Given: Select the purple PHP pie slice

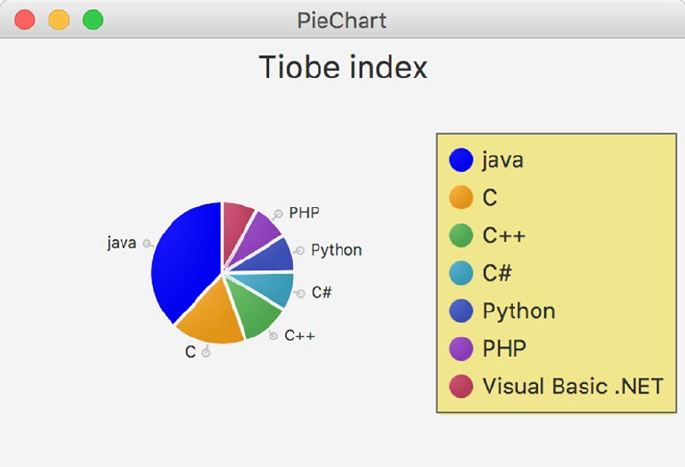Looking at the screenshot, I should (x=262, y=229).
